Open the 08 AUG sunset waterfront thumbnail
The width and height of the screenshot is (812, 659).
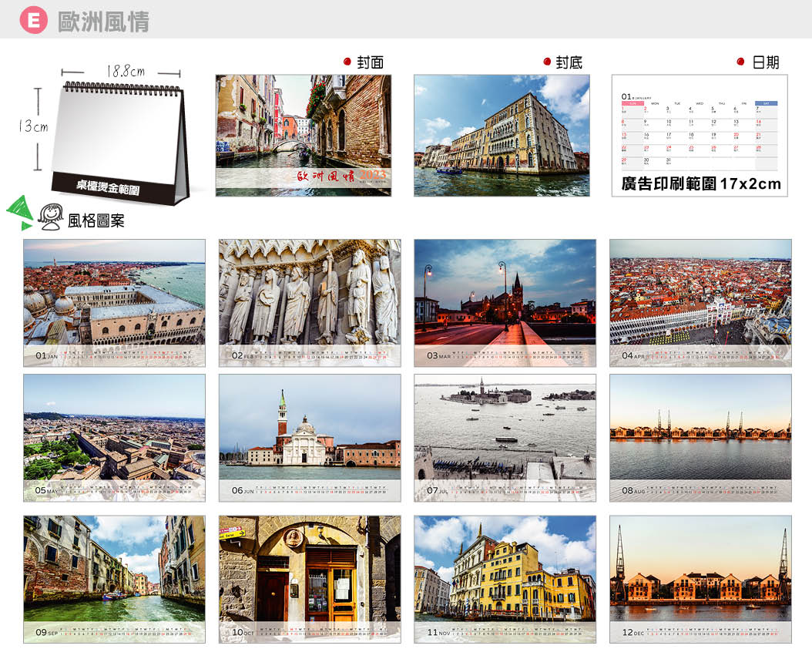click(x=700, y=438)
